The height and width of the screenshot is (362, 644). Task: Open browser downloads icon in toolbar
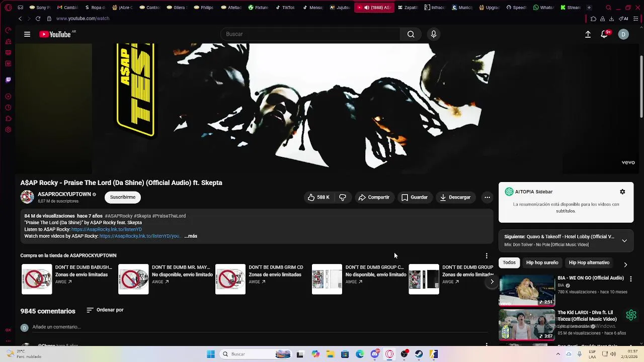[611, 19]
